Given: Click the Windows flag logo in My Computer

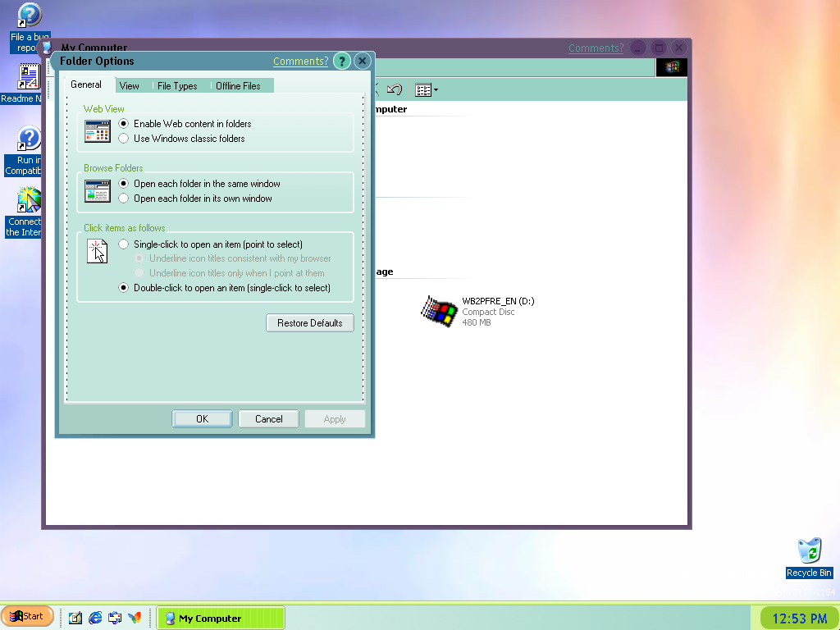Looking at the screenshot, I should (672, 67).
